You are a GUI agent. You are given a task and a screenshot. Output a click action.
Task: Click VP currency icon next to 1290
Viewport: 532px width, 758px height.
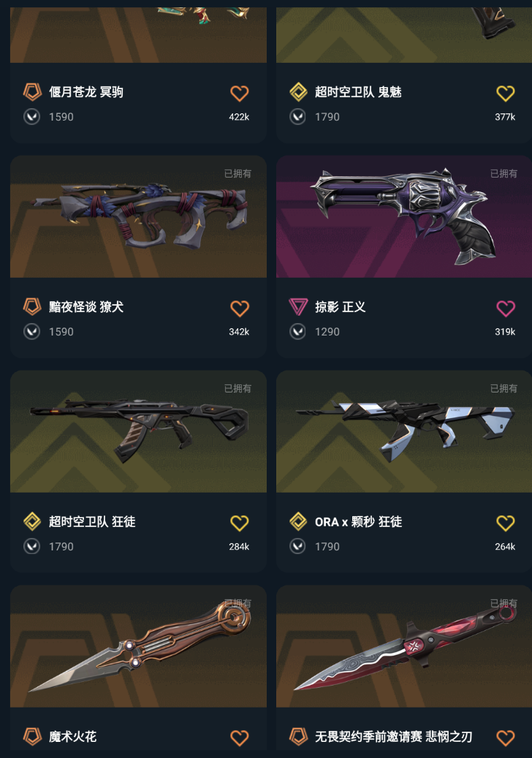click(x=297, y=332)
